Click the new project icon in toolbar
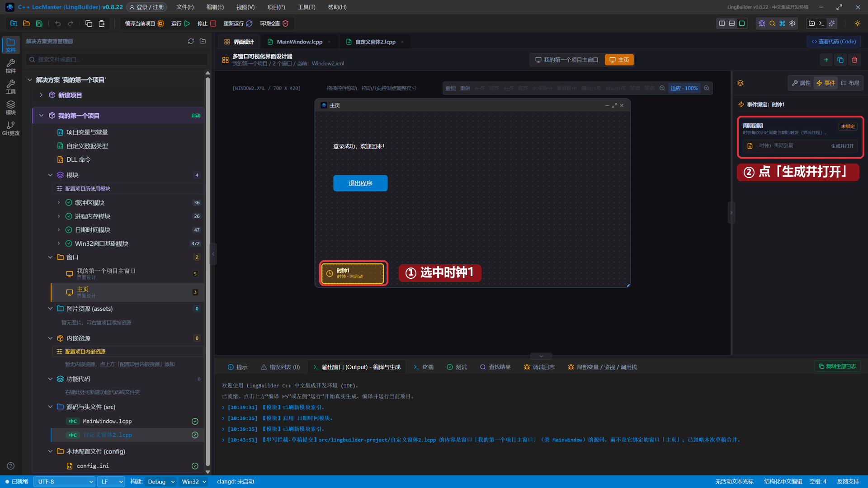The image size is (868, 488). click(x=14, y=23)
